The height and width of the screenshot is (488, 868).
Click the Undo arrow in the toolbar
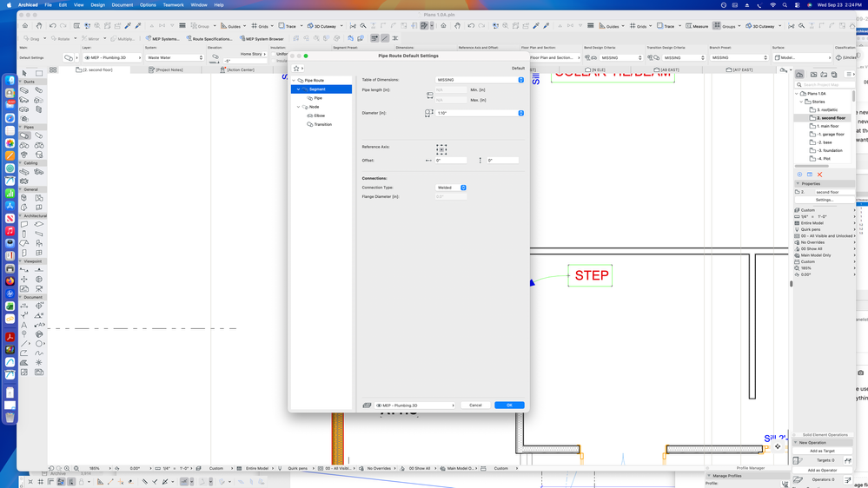click(53, 26)
